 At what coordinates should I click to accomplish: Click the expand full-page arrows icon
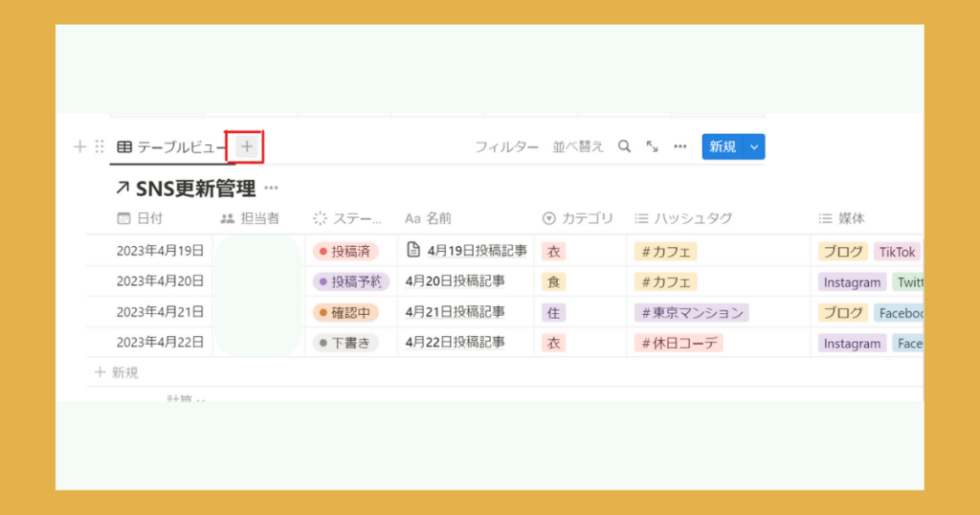pyautogui.click(x=652, y=146)
